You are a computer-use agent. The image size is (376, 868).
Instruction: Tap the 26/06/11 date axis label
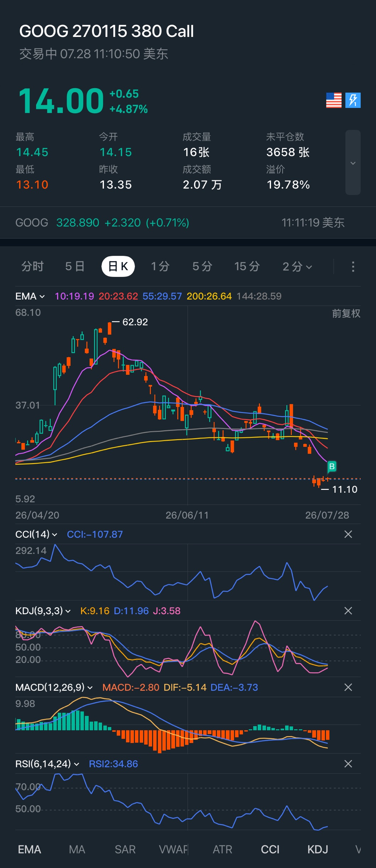click(187, 515)
